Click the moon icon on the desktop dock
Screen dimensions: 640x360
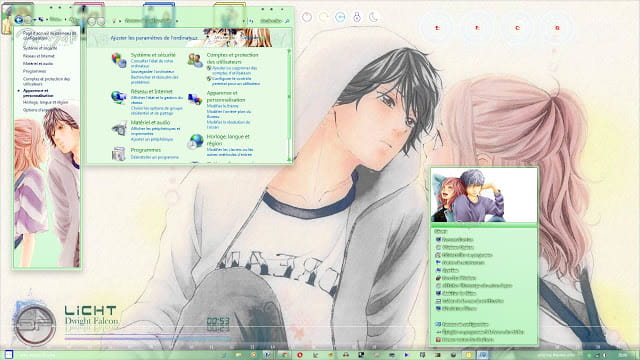pos(373,17)
